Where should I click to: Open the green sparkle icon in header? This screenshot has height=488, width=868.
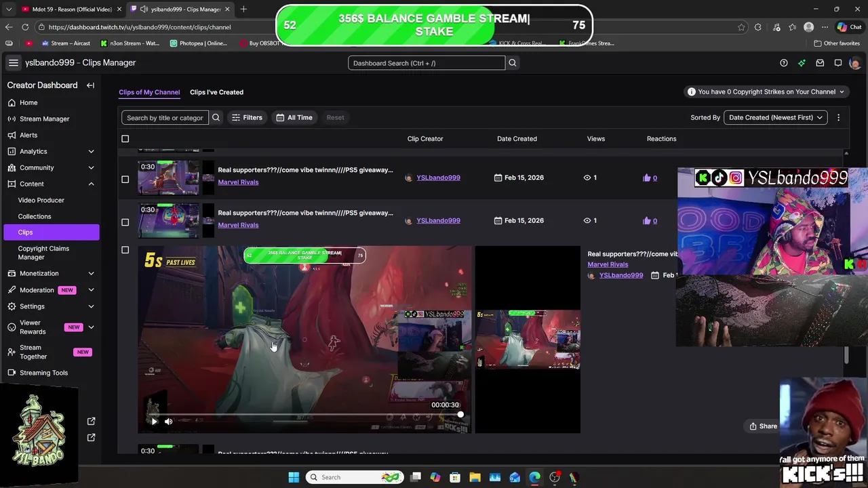802,63
